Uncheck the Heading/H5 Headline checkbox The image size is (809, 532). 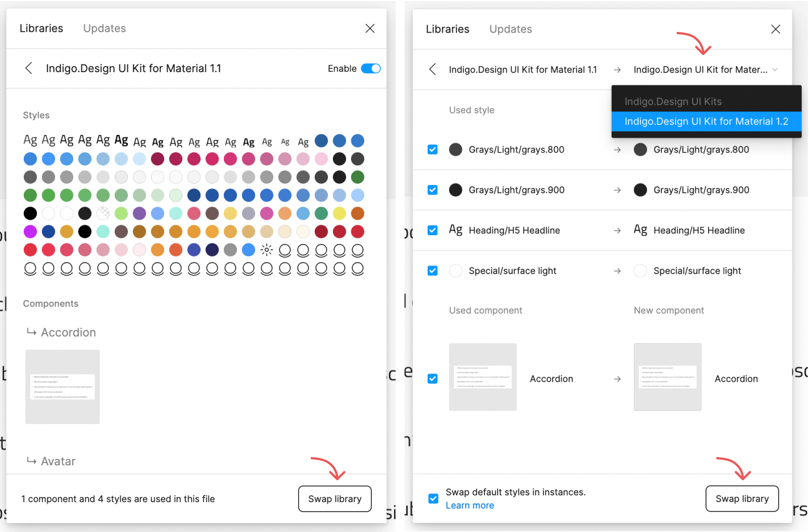click(433, 230)
